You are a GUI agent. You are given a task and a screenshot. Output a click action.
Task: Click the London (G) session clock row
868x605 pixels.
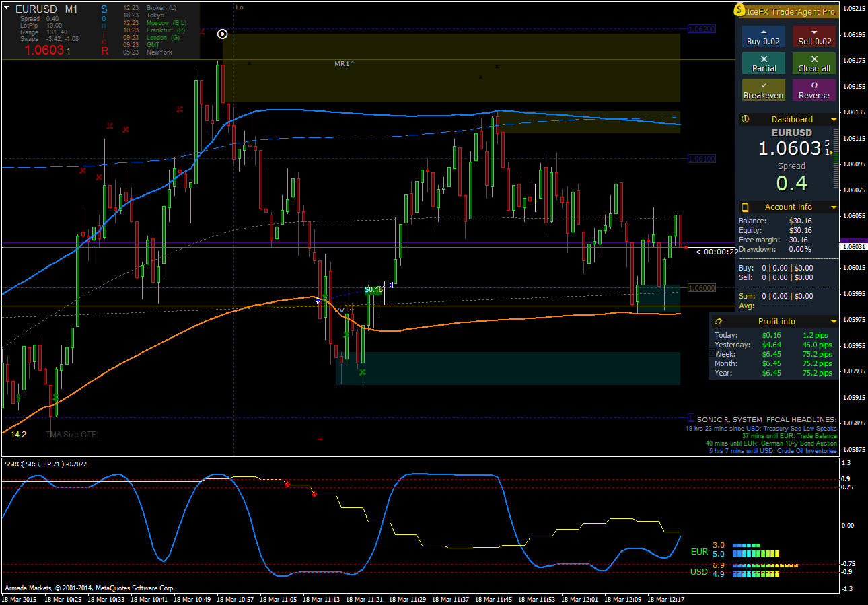pyautogui.click(x=152, y=38)
